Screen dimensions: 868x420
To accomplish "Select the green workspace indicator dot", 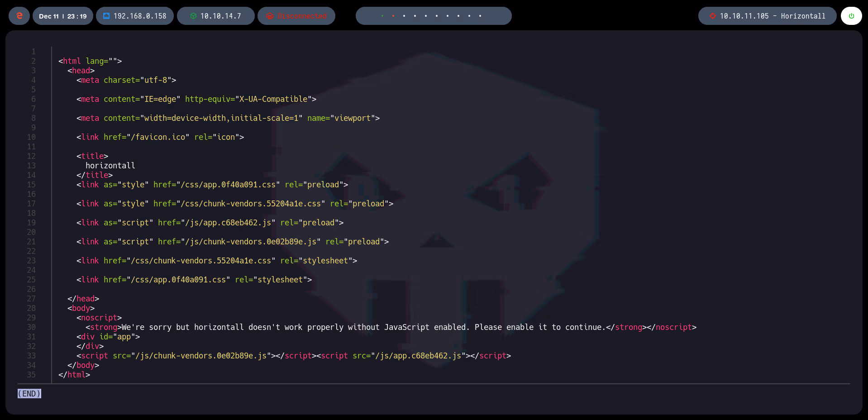I will click(x=382, y=15).
